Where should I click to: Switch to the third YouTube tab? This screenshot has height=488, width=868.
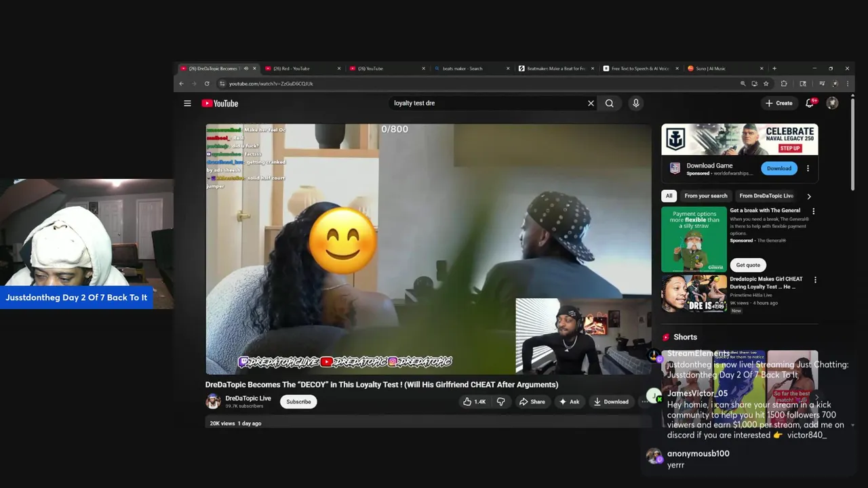387,68
